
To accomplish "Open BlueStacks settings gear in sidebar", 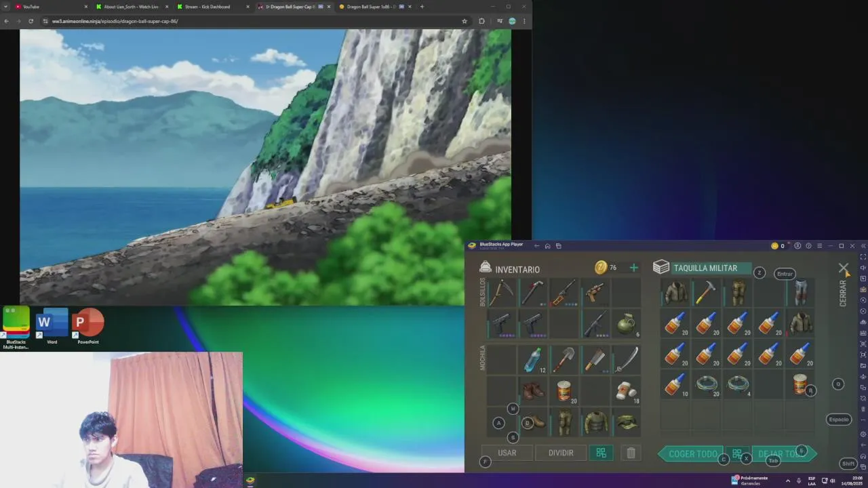I will point(863,434).
